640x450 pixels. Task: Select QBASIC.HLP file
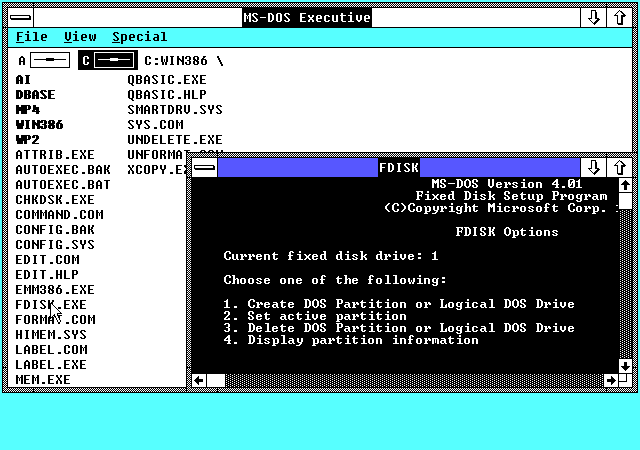167,95
